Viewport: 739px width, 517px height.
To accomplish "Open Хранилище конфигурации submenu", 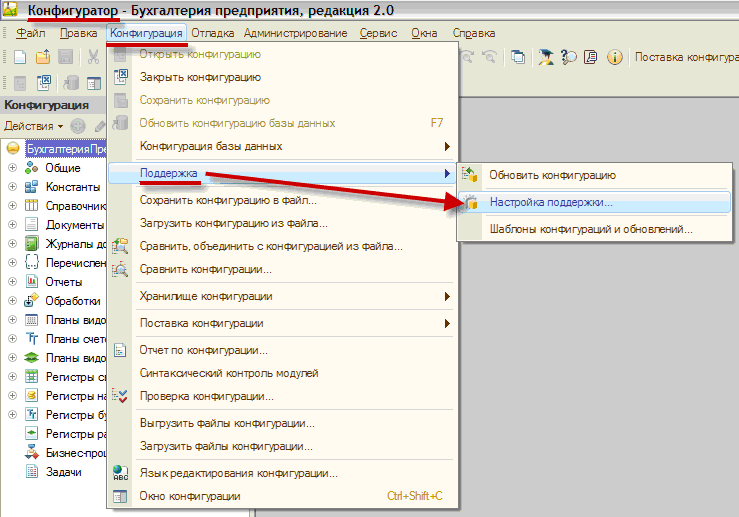I will pos(205,296).
